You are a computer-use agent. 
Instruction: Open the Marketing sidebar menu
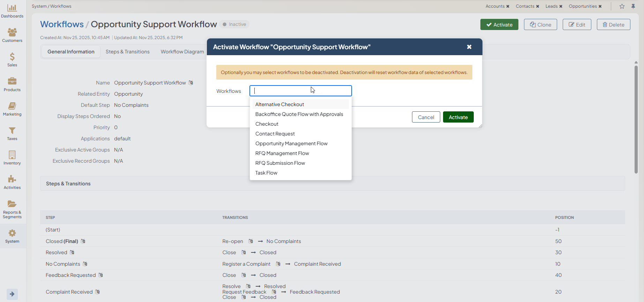(12, 109)
